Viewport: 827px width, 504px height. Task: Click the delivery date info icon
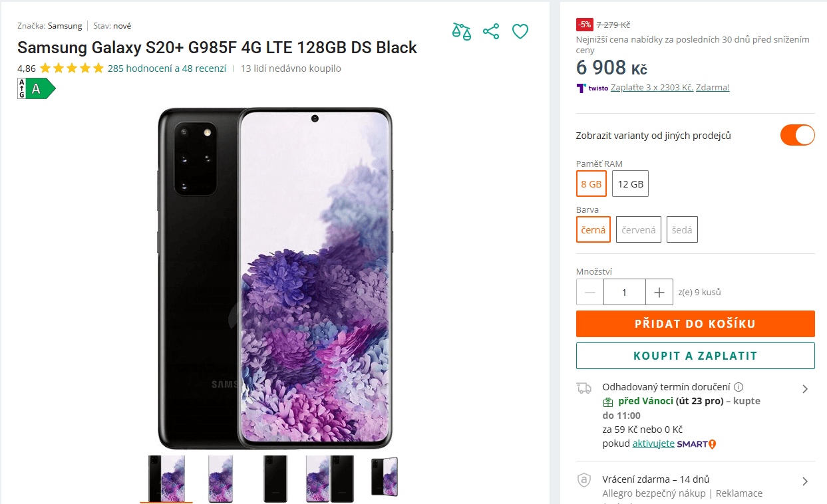(739, 387)
